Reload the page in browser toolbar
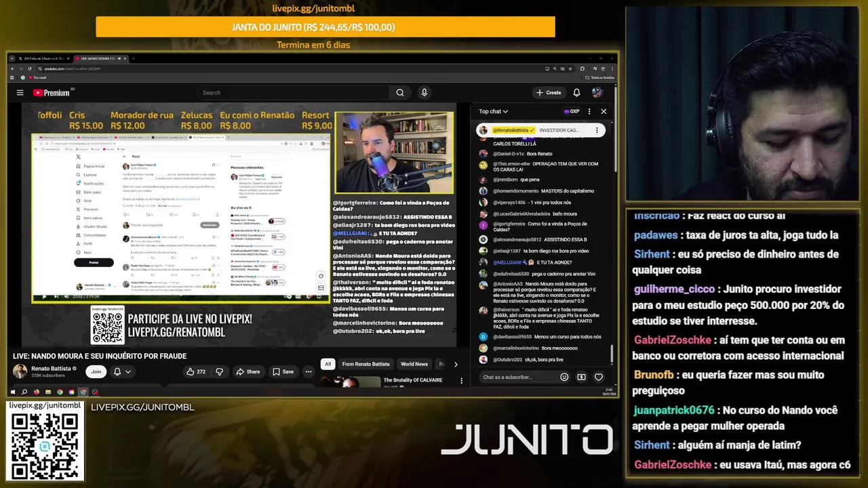 (30, 68)
